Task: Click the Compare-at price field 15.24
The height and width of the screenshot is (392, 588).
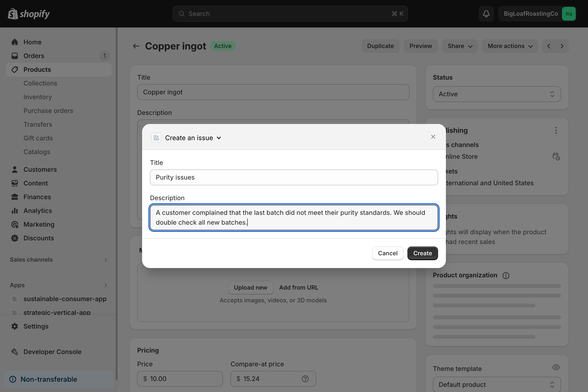Action: point(273,379)
